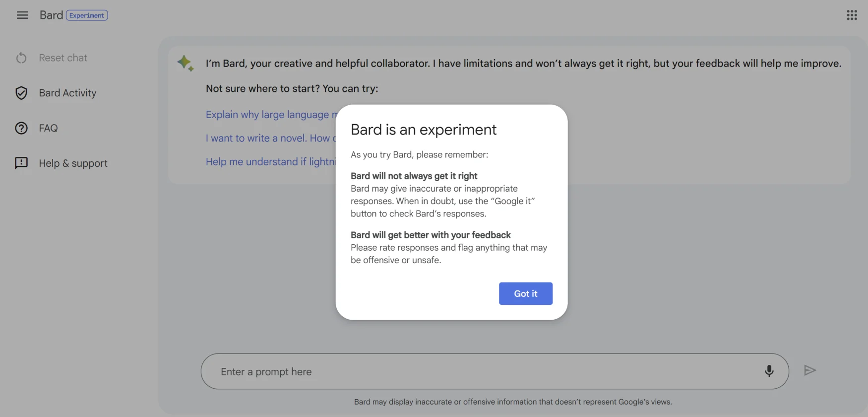Click 'Bard will not always get it right' text
The height and width of the screenshot is (417, 868).
pos(414,176)
